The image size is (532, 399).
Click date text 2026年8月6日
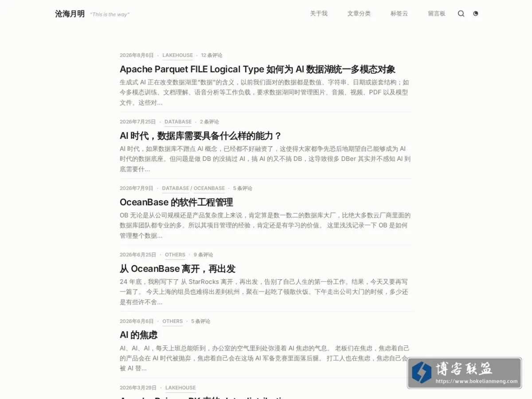pyautogui.click(x=137, y=55)
